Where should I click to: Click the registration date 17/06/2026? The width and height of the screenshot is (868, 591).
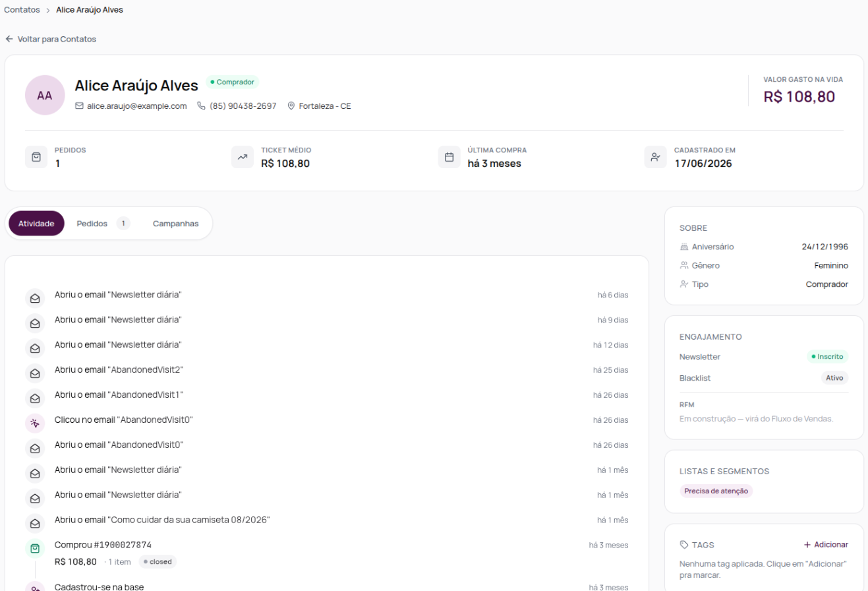coord(703,164)
